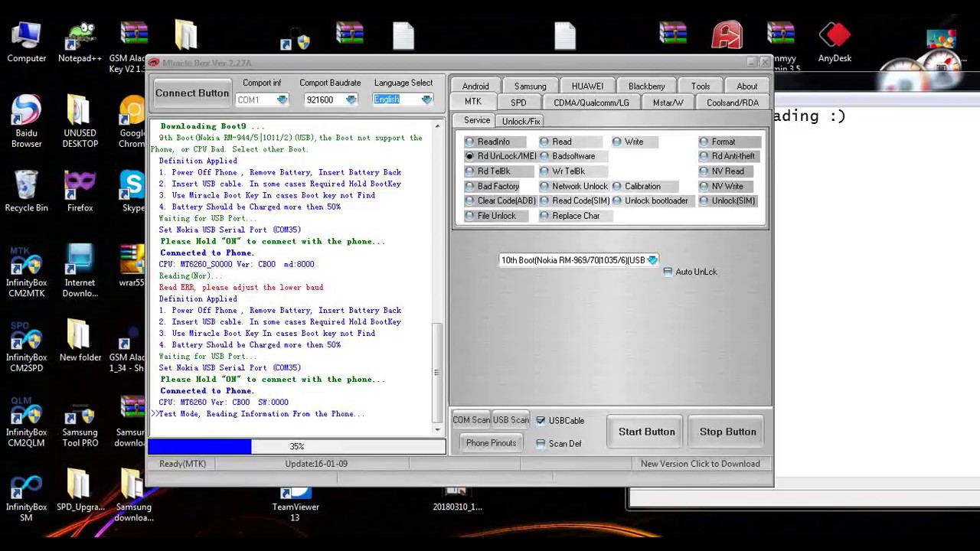Click the Connect Button

click(x=192, y=93)
